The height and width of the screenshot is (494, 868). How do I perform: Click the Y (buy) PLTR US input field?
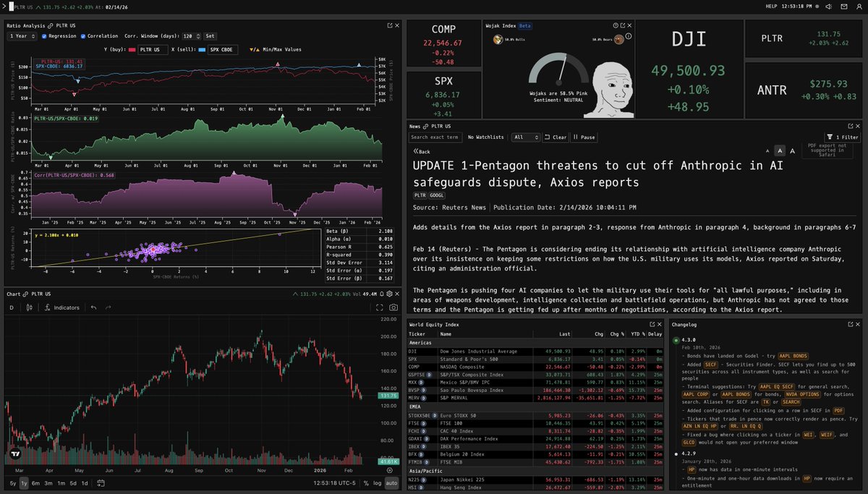point(152,50)
